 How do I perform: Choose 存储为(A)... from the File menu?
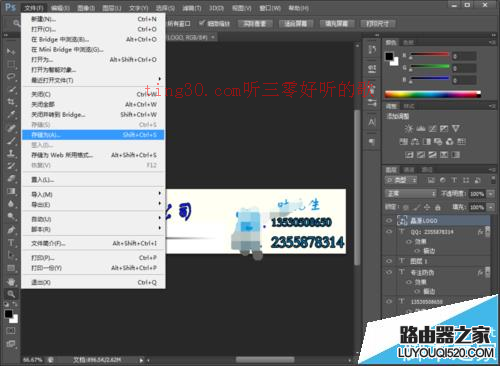click(93, 135)
